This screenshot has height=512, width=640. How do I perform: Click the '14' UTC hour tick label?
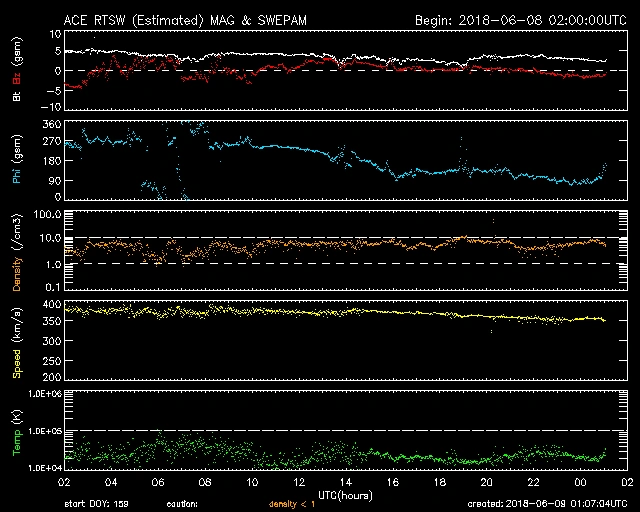click(346, 482)
